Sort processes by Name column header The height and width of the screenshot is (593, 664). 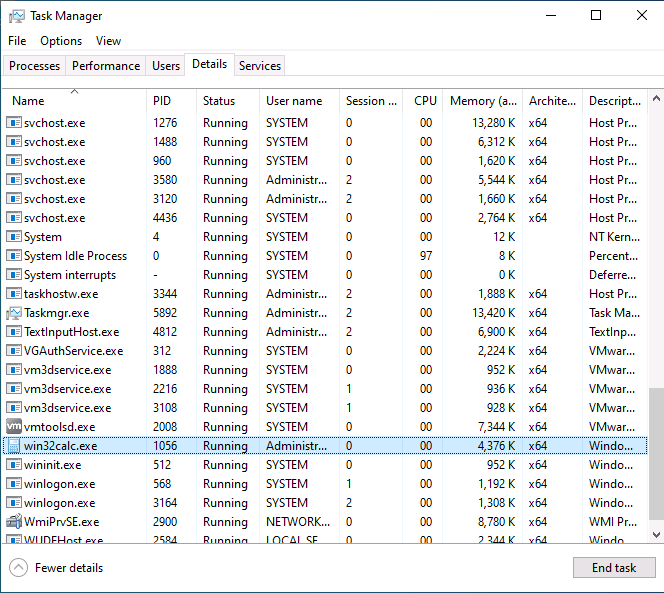point(28,101)
